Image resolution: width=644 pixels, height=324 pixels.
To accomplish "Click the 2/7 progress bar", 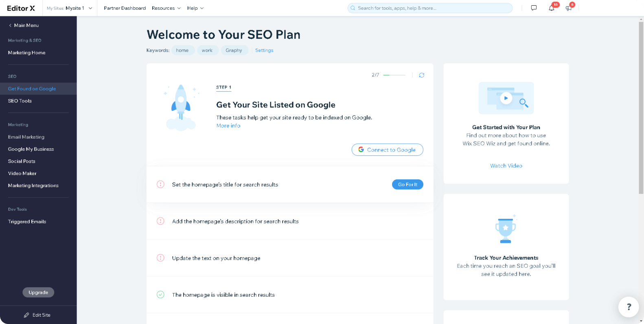I will [394, 75].
